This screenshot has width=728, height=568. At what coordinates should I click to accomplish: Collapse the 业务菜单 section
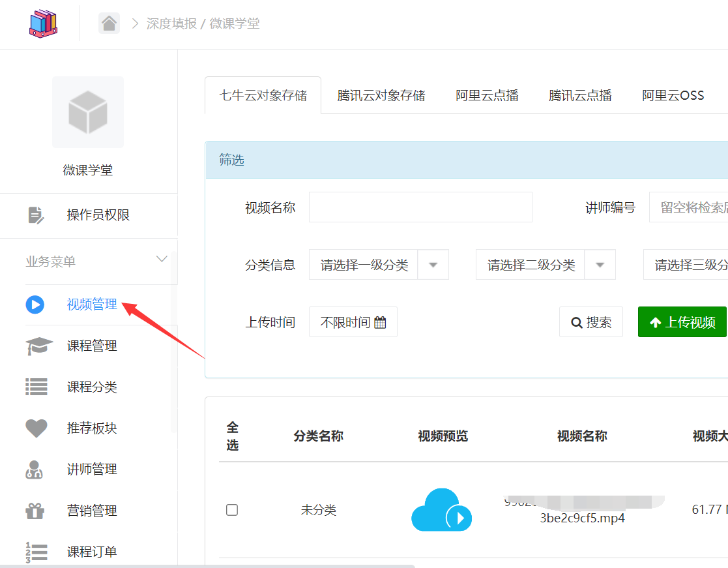[x=162, y=260]
